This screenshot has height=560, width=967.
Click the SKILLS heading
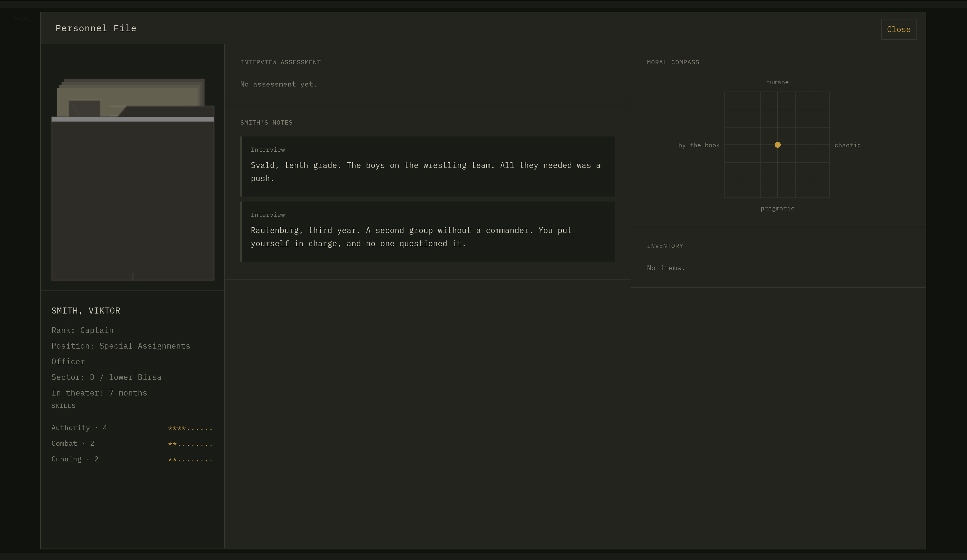pos(63,406)
